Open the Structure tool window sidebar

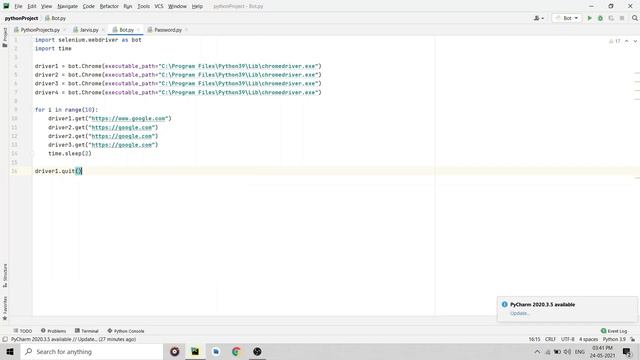(5, 276)
